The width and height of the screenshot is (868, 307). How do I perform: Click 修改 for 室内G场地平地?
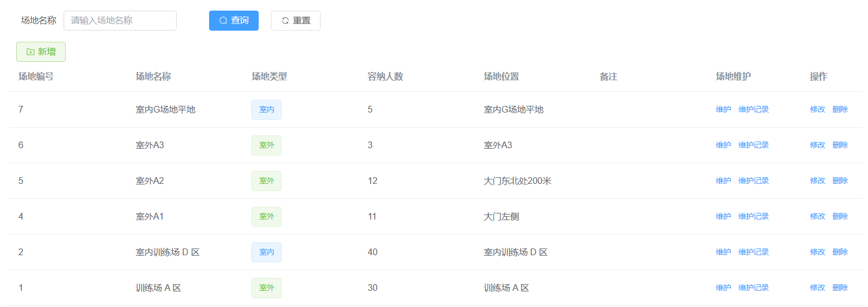(x=817, y=110)
